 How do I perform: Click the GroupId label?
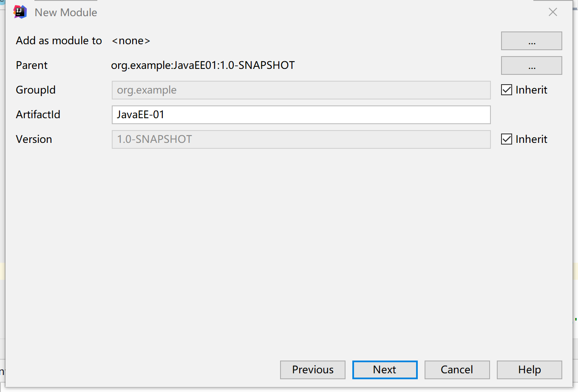pyautogui.click(x=36, y=90)
